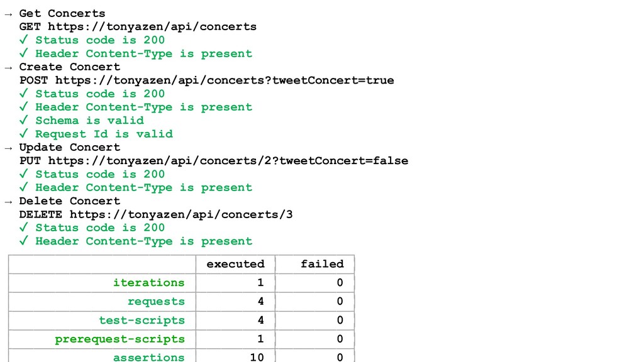Click the PUT concerts/2 URL
This screenshot has width=644, height=362.
[228, 161]
